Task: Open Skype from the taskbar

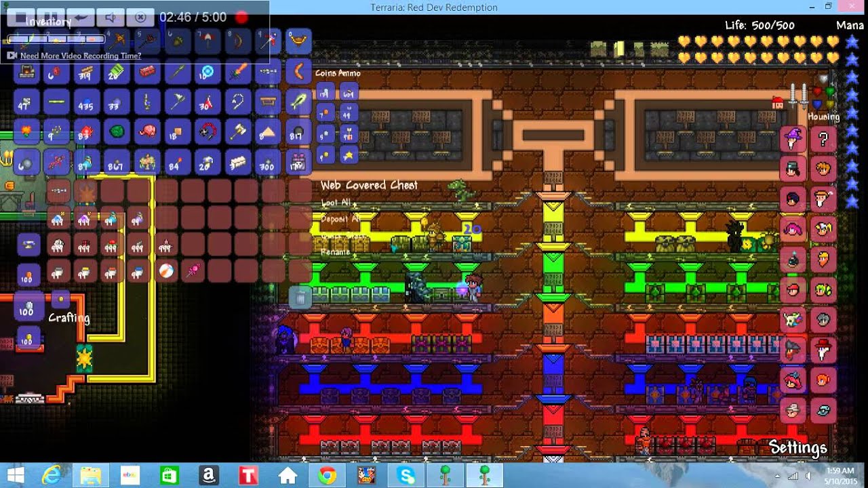Action: [406, 475]
